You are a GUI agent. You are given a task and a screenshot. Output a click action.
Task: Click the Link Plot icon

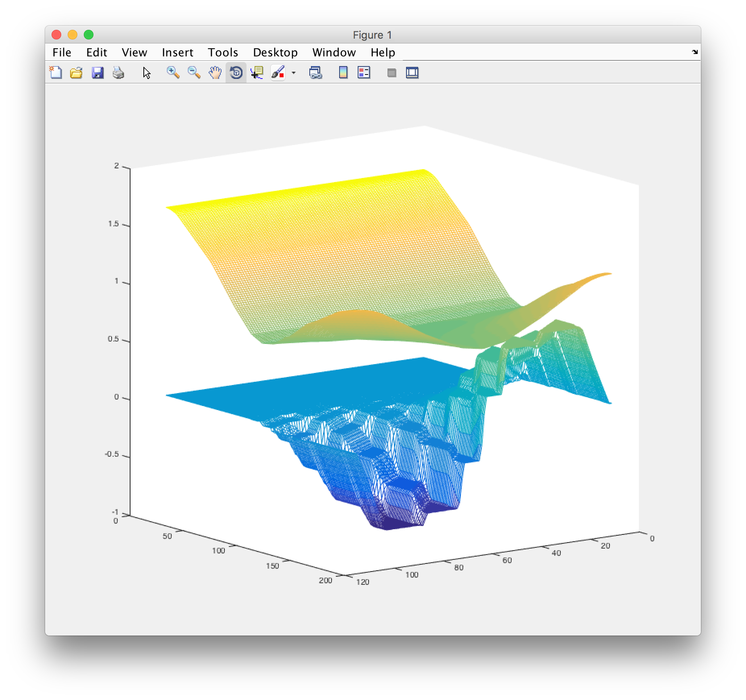[x=315, y=73]
